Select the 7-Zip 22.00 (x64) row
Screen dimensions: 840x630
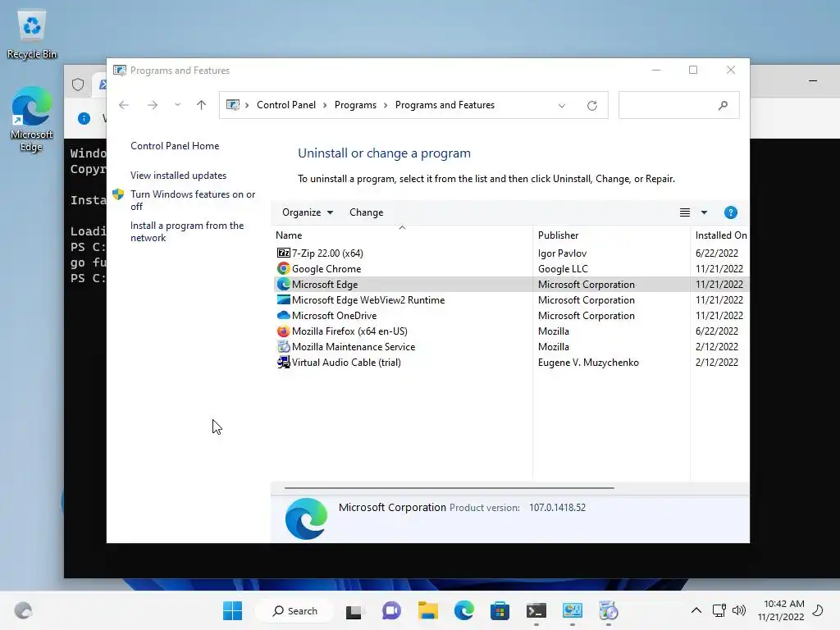click(x=511, y=253)
